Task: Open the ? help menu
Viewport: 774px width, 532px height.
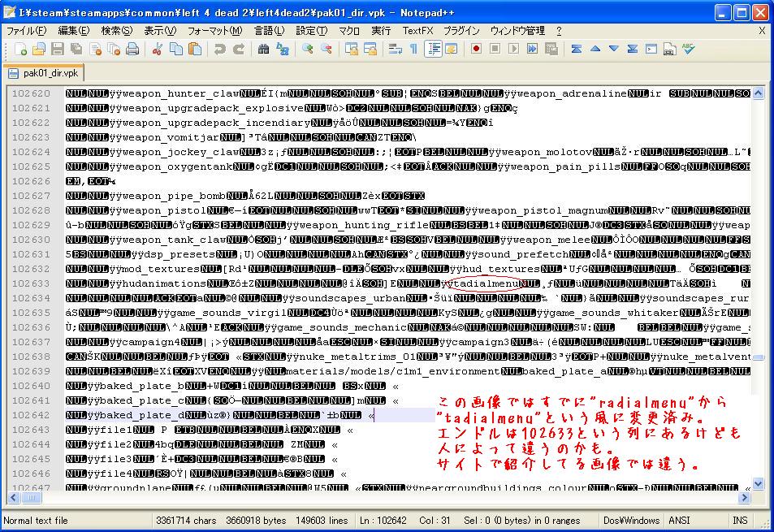Action: coord(559,31)
